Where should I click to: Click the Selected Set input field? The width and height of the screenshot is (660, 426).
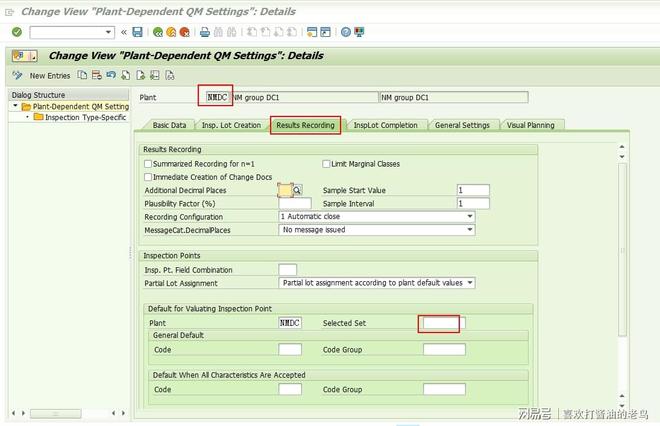444,323
